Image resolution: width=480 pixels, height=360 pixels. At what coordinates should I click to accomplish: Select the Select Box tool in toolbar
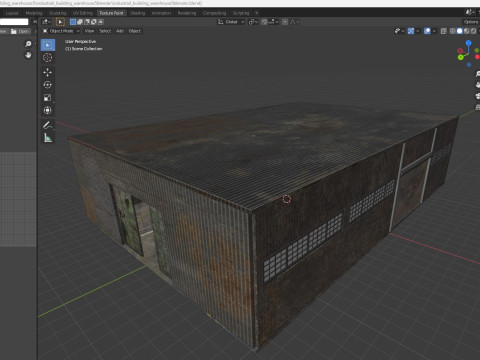pyautogui.click(x=48, y=45)
